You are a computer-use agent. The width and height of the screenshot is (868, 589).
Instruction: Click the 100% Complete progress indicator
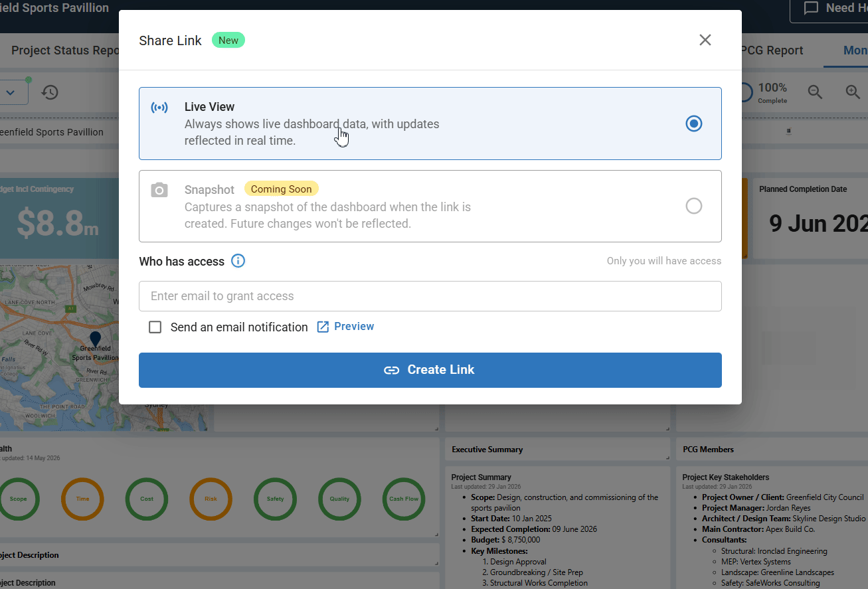point(764,92)
